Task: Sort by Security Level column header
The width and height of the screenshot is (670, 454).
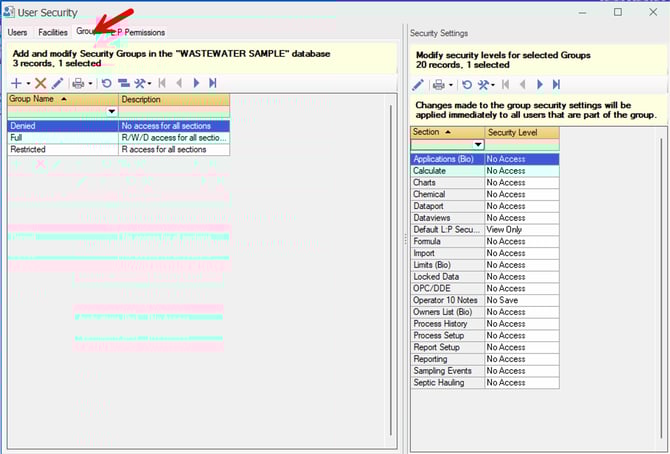Action: point(521,132)
